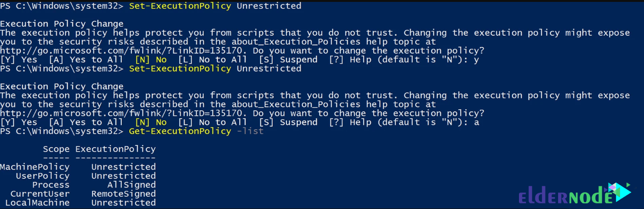Screen dimensions: 644x209
Task: Click the ExecutionPolicy column header
Action: [116, 149]
